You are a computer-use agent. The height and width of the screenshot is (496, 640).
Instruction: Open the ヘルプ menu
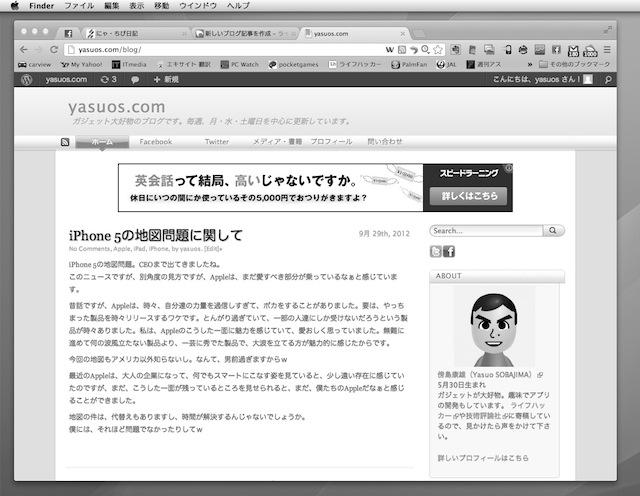pos(238,6)
